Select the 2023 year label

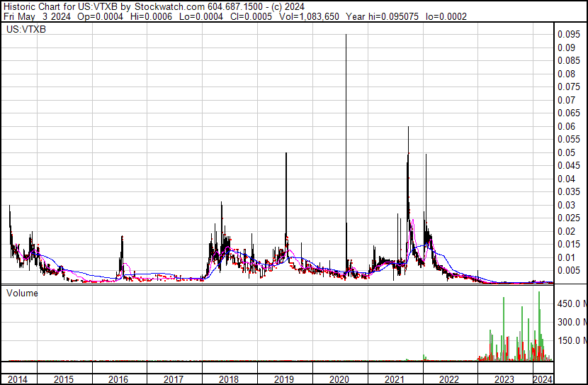pyautogui.click(x=504, y=379)
